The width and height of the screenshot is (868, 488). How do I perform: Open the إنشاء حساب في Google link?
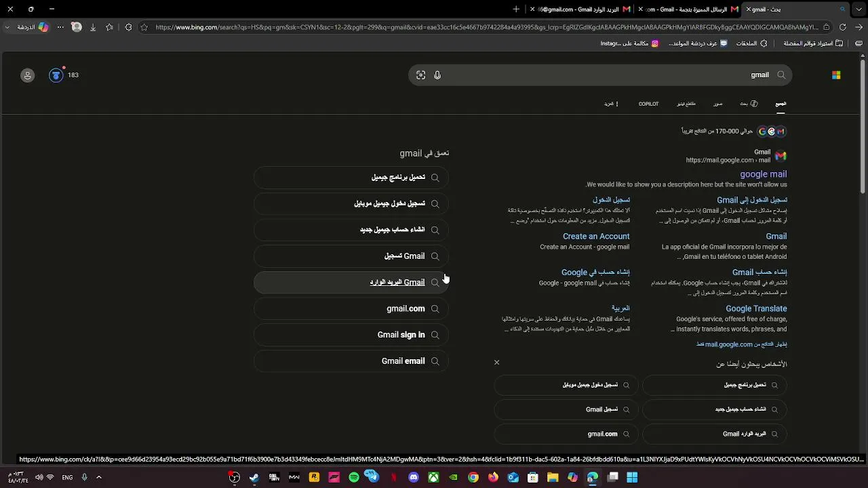click(x=595, y=272)
